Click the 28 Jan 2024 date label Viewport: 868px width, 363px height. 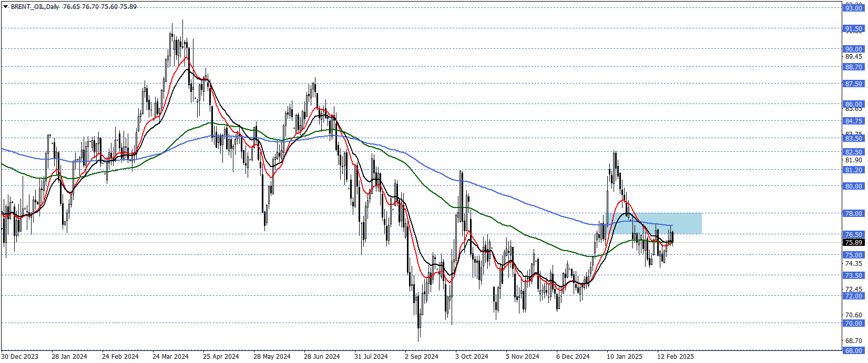(x=69, y=356)
